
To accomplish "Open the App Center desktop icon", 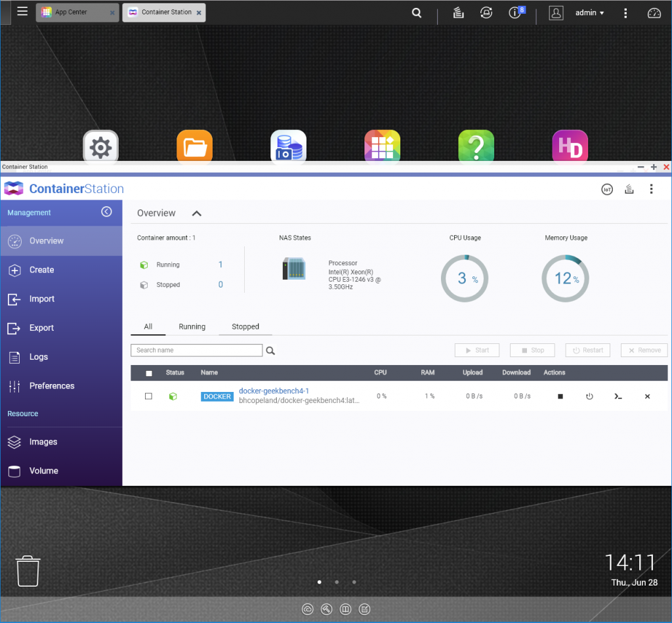I will (383, 146).
